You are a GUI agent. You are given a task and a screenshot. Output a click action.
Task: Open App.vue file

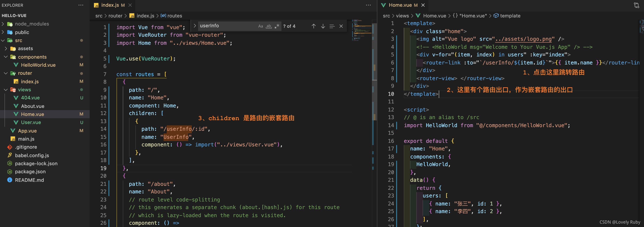point(27,131)
